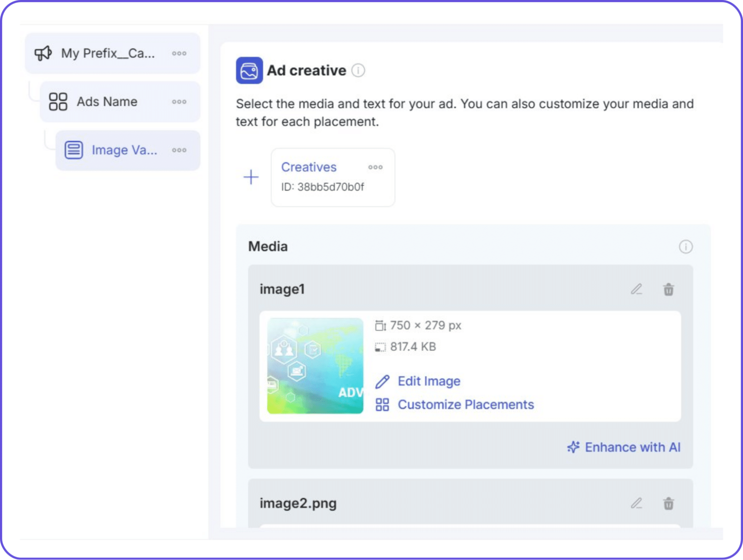
Task: Click the grid icon beside Customize Placements
Action: [382, 405]
